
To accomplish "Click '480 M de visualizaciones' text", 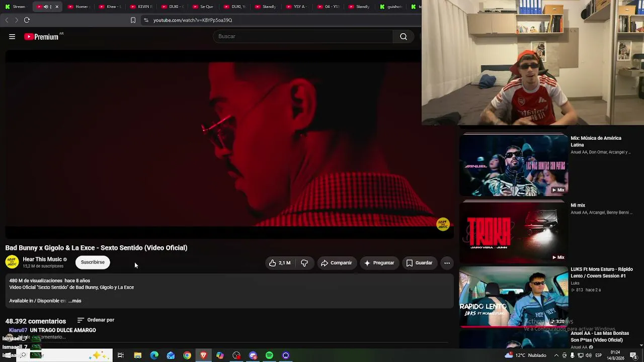I will point(36,281).
